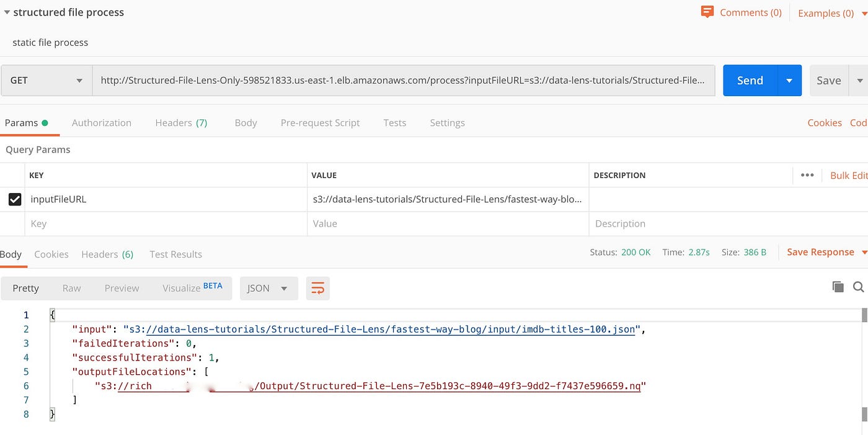Open the Headers (7) request tab
This screenshot has height=435, width=868.
coord(181,123)
